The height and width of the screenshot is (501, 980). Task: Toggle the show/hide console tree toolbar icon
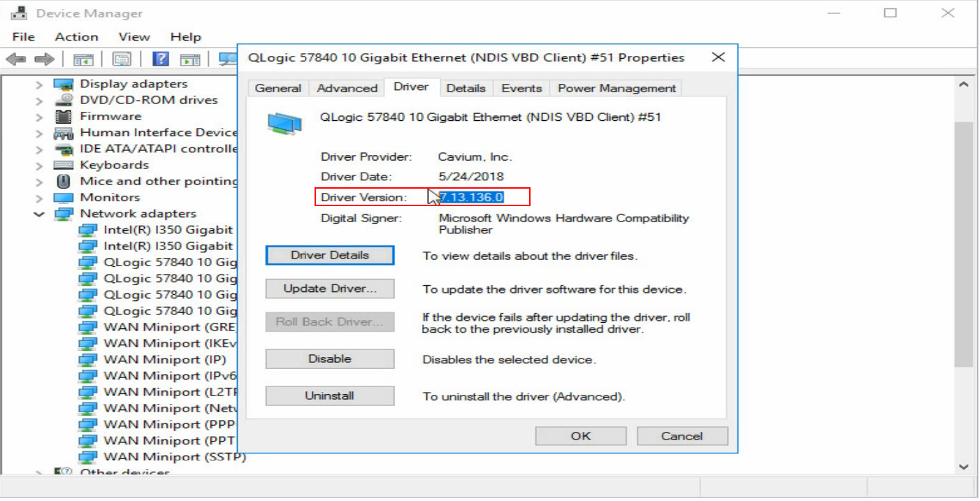(x=83, y=59)
